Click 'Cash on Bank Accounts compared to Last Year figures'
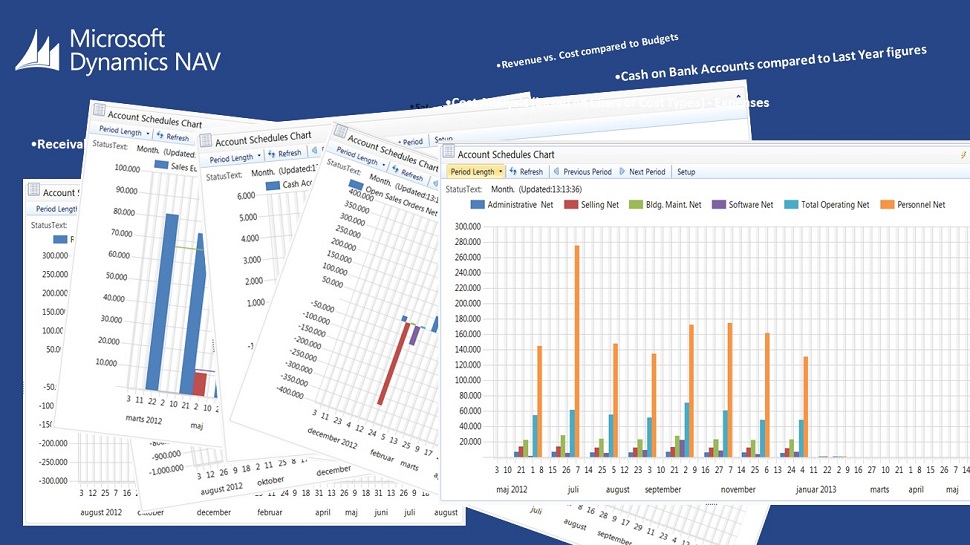The width and height of the screenshot is (970, 545). (773, 63)
